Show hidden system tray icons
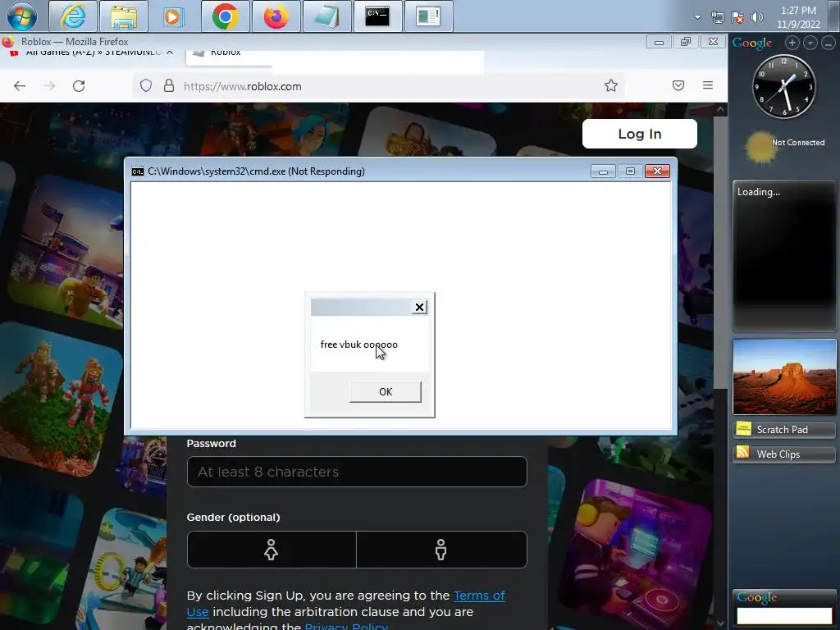Viewport: 840px width, 630px height. pyautogui.click(x=697, y=17)
